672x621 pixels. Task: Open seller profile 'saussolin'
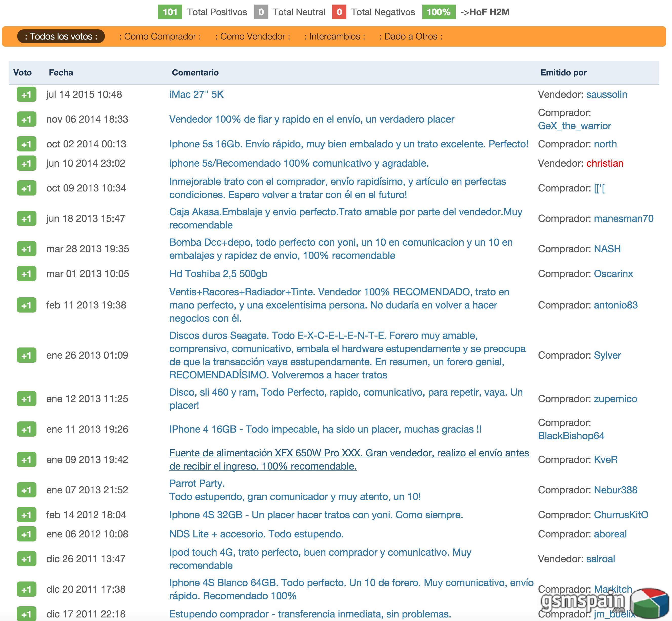click(606, 94)
